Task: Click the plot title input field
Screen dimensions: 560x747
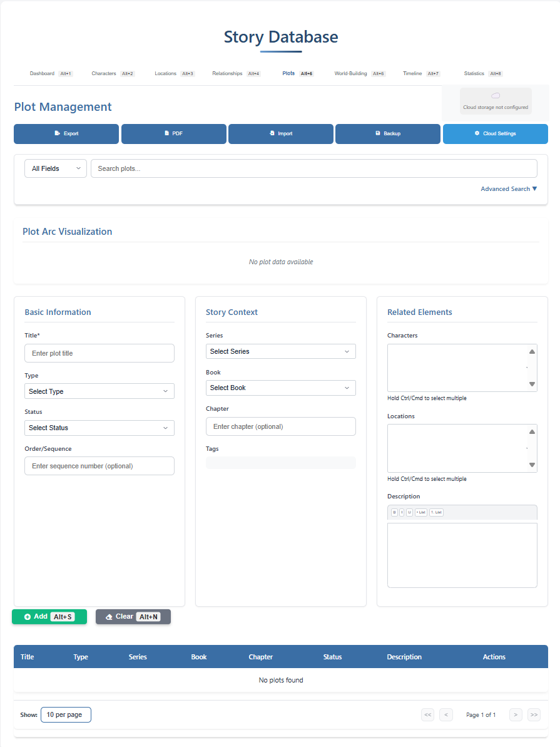Action: tap(99, 353)
